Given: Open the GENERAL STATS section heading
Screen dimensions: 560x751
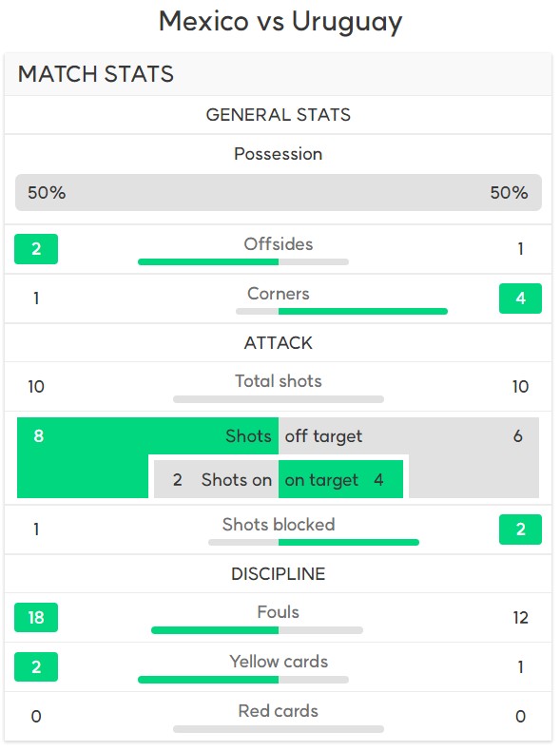Looking at the screenshot, I should (x=279, y=115).
